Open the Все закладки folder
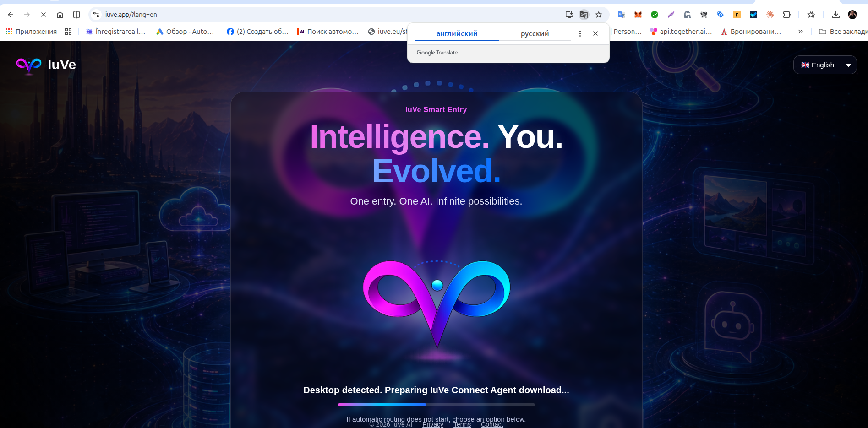This screenshot has width=868, height=428. click(x=843, y=32)
